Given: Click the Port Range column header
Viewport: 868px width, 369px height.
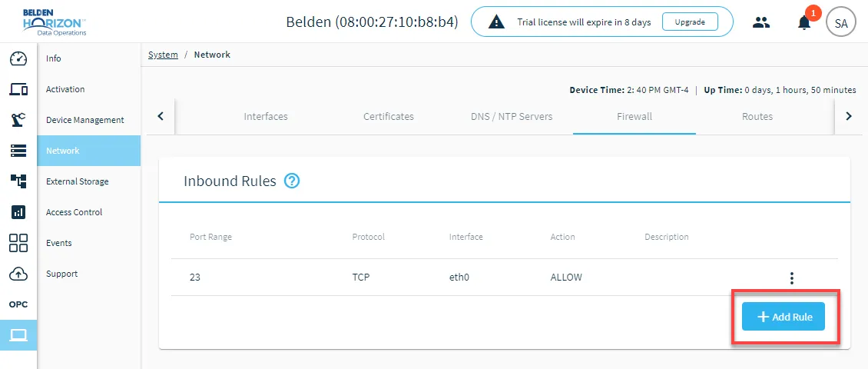Looking at the screenshot, I should click(x=211, y=237).
